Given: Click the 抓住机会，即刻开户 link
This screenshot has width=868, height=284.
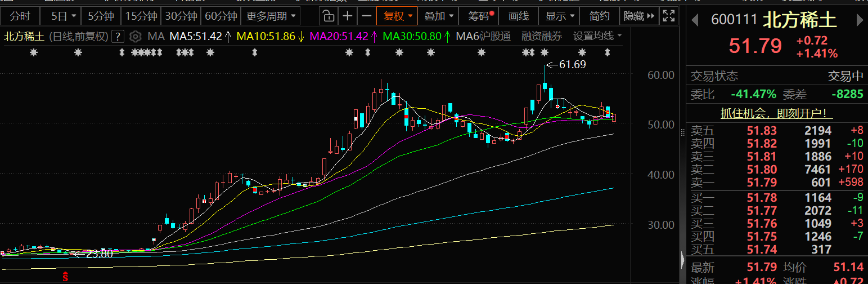Looking at the screenshot, I should click(776, 113).
